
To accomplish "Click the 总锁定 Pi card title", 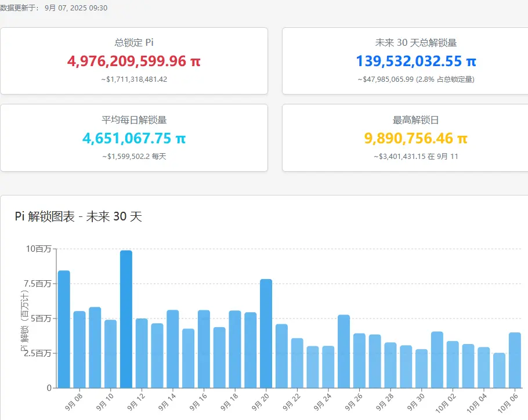I will (x=133, y=43).
